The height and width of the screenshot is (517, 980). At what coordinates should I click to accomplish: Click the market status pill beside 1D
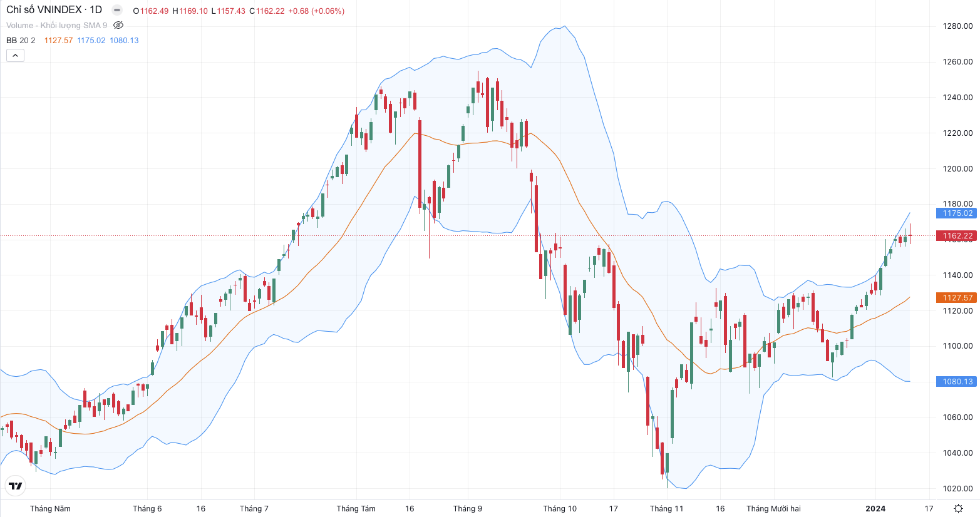pos(116,10)
